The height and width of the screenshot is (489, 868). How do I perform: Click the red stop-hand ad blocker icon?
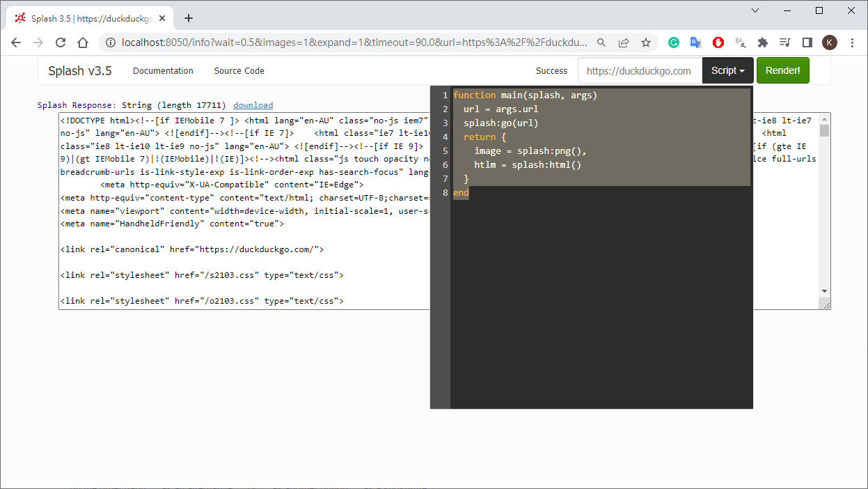pyautogui.click(x=718, y=42)
